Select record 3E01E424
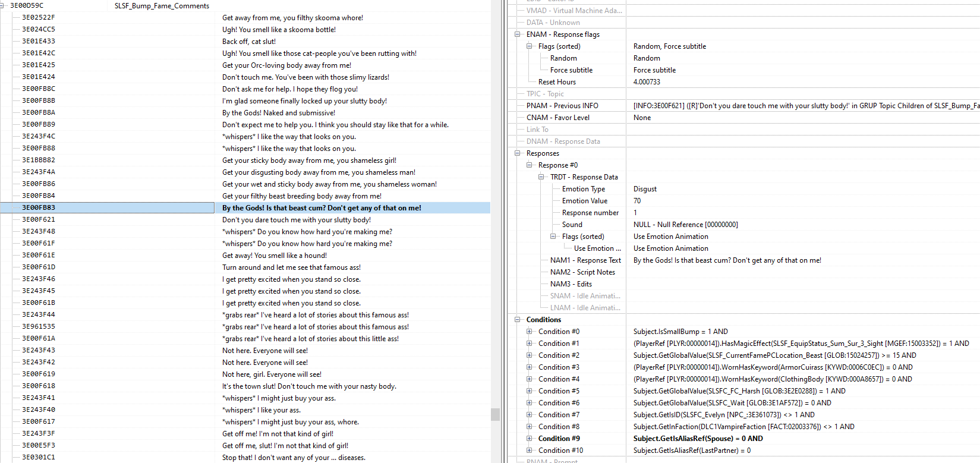Image resolution: width=980 pixels, height=463 pixels. (245, 77)
